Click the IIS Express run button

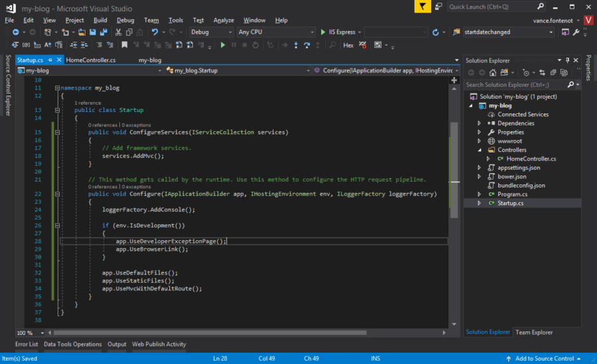pos(338,32)
